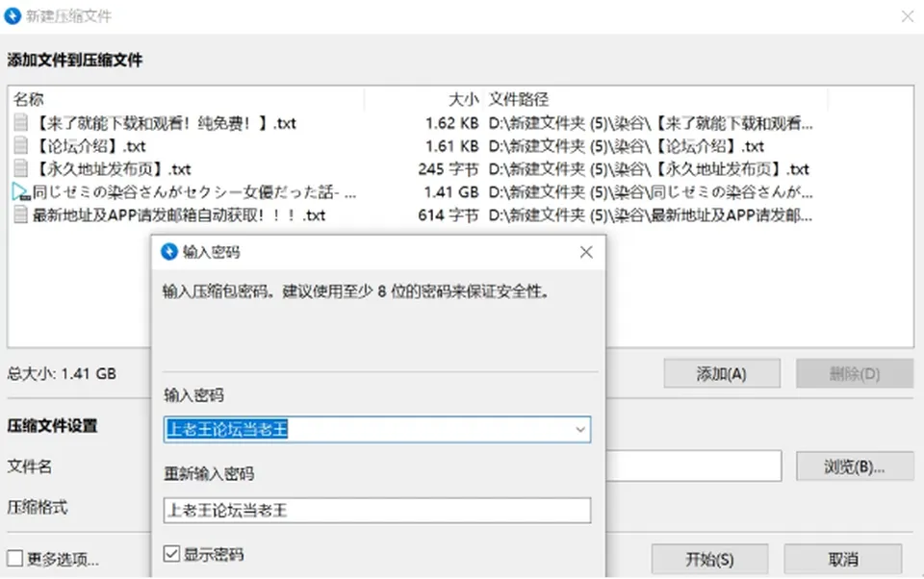The height and width of the screenshot is (579, 924).
Task: Focus the 输入密码 password field
Action: pyautogui.click(x=377, y=429)
